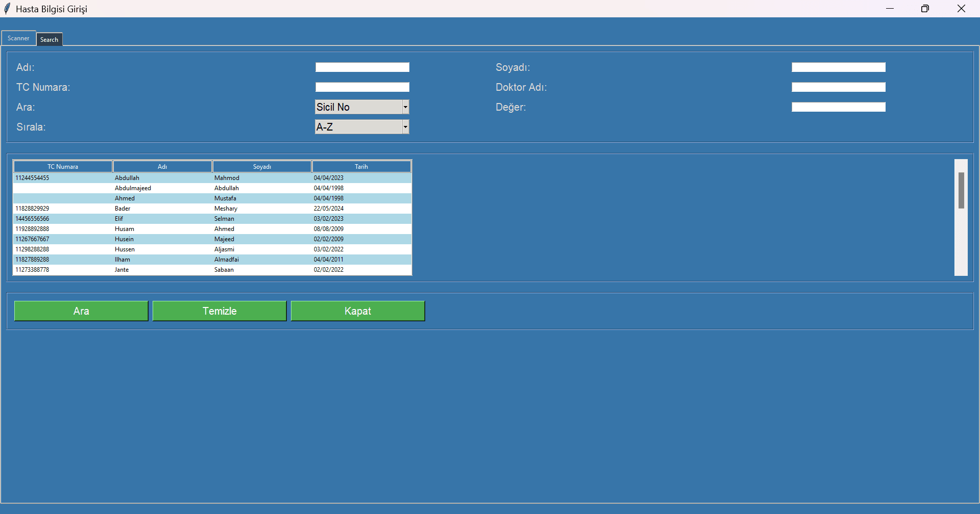Open the Sicil No dropdown arrow
Viewport: 980px width, 514px height.
point(405,107)
